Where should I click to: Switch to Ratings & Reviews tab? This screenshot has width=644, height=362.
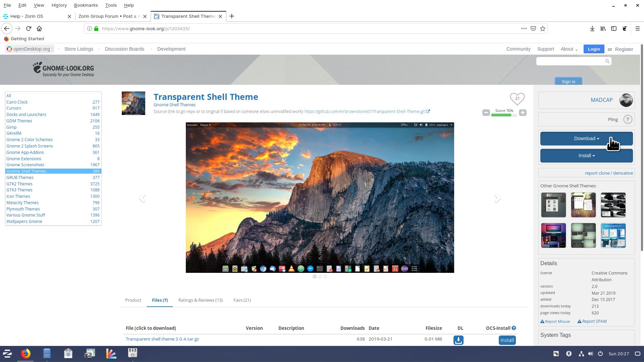point(200,300)
